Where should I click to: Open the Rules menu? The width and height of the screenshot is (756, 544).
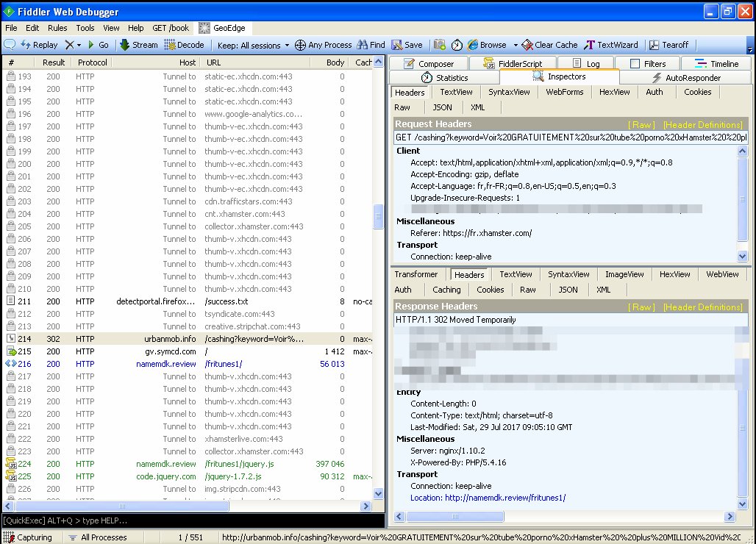coord(57,28)
